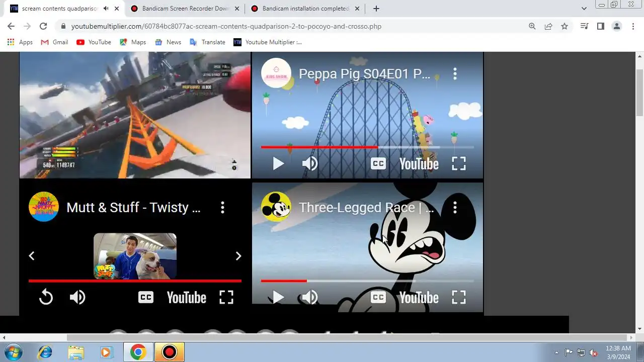
Task: Click Peppa Pig S04E01 video title
Action: click(364, 74)
